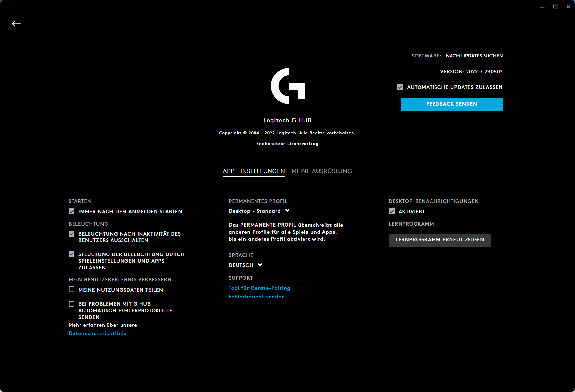Open the Desktop - Standard profile dropdown
The height and width of the screenshot is (392, 575).
coord(259,211)
